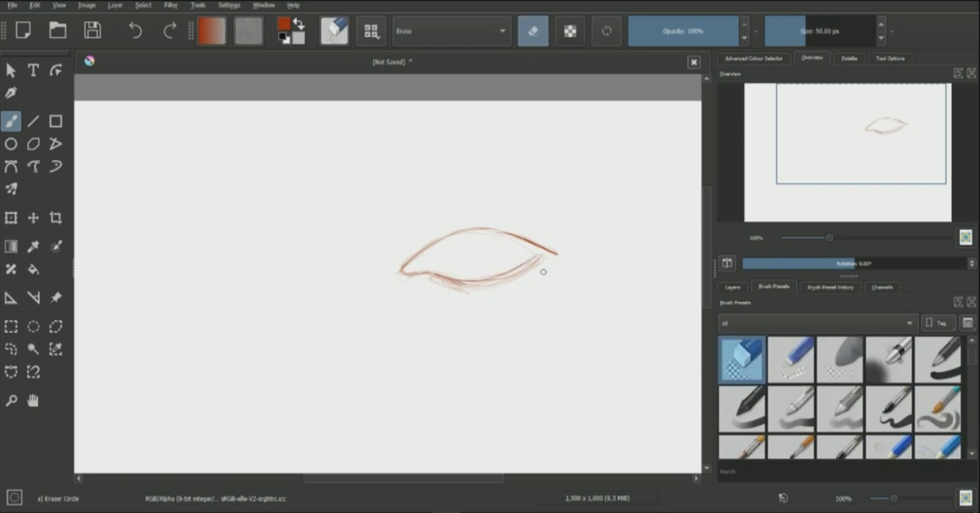
Task: Select the Colorize Mask tool
Action: pos(56,246)
